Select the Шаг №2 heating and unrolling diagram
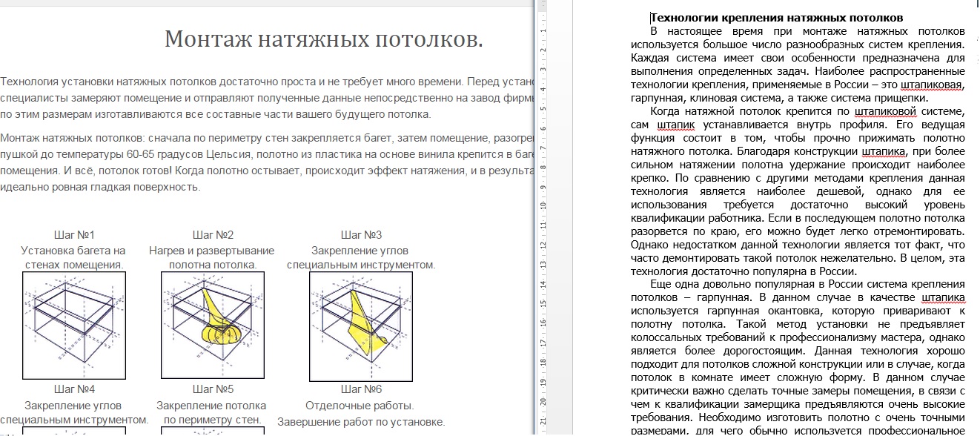Image resolution: width=980 pixels, height=436 pixels. (212, 326)
